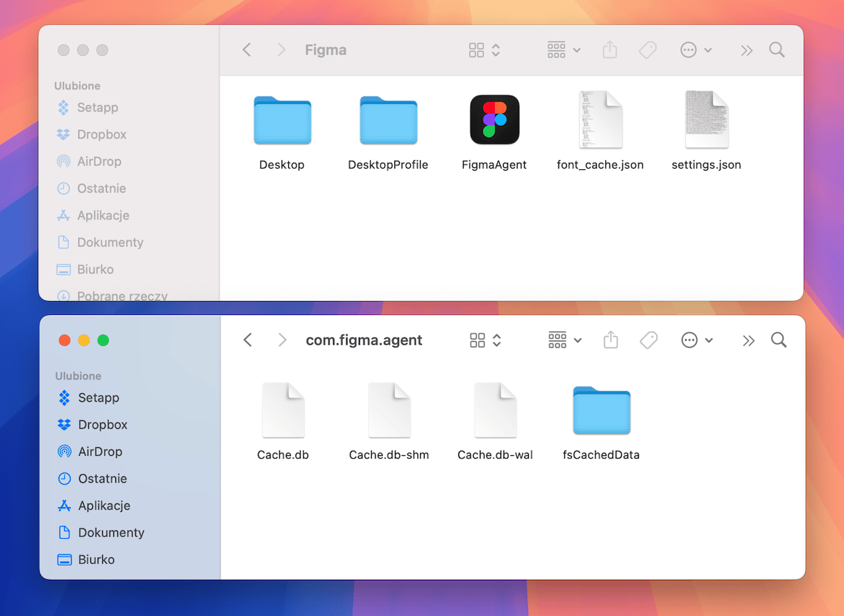Expand toolbar overflow chevrons in com.figma.agent window
The image size is (844, 616).
pyautogui.click(x=748, y=340)
